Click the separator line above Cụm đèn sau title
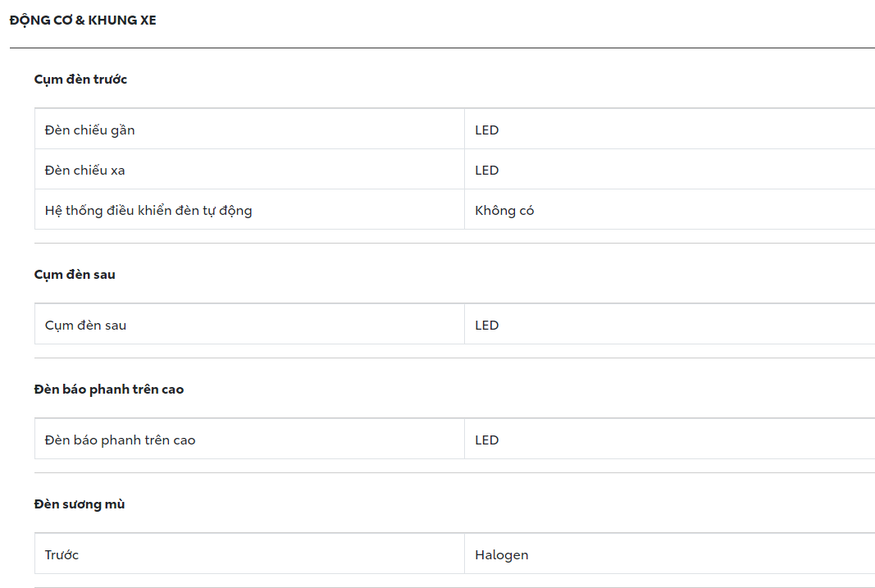This screenshot has height=588, width=875. coord(454,244)
